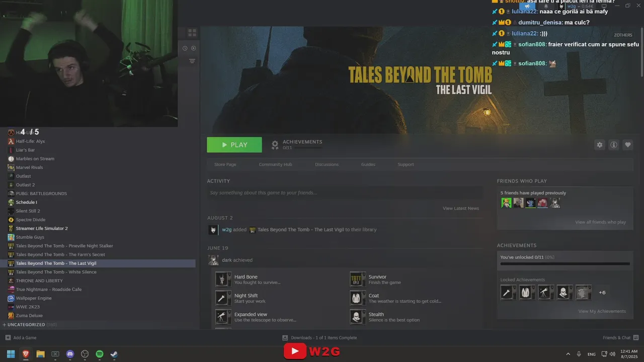Select THRONE AND LIBERTY in library
644x362 pixels.
(39, 281)
